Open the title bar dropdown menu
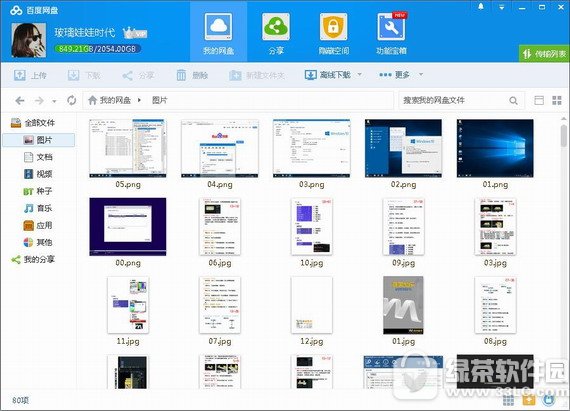This screenshot has height=411, width=570. point(502,7)
